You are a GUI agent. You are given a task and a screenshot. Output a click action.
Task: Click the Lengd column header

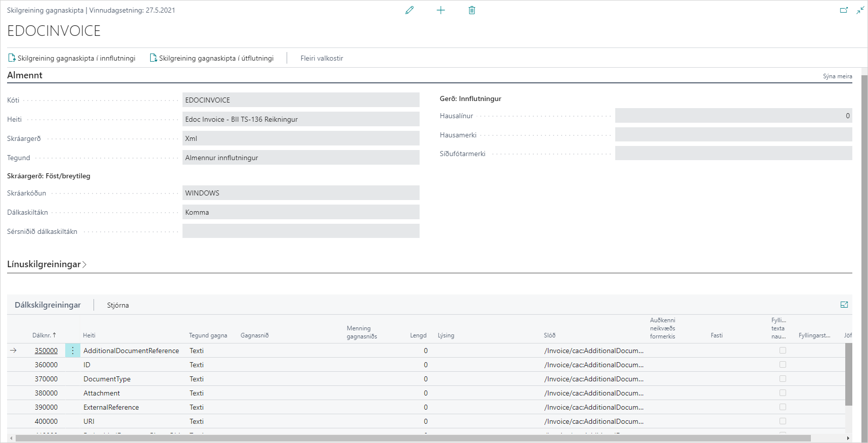pos(418,335)
